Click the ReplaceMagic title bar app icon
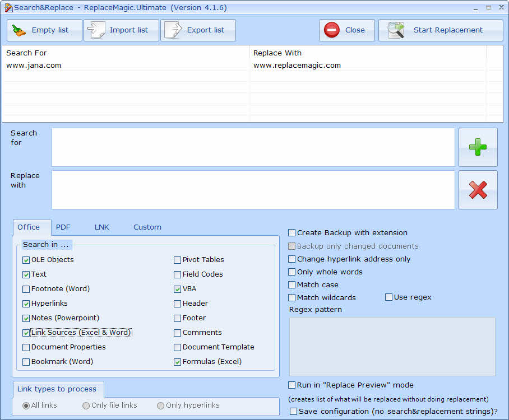 tap(8, 7)
